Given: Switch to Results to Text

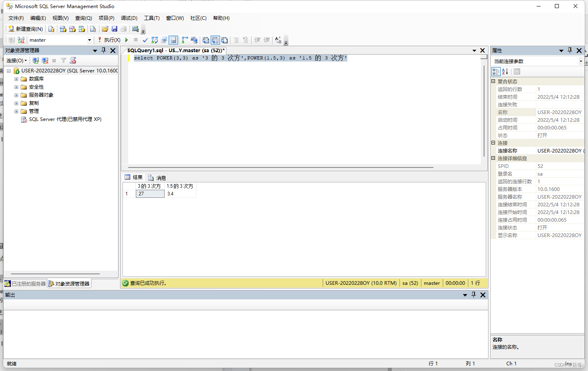Looking at the screenshot, I should click(x=206, y=40).
